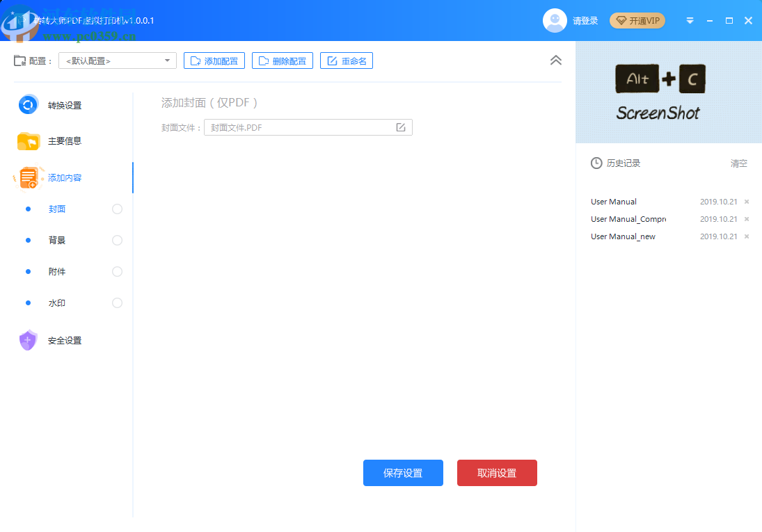Click the Alt+C ScreenShot banner
The width and height of the screenshot is (762, 532).
coord(669,92)
